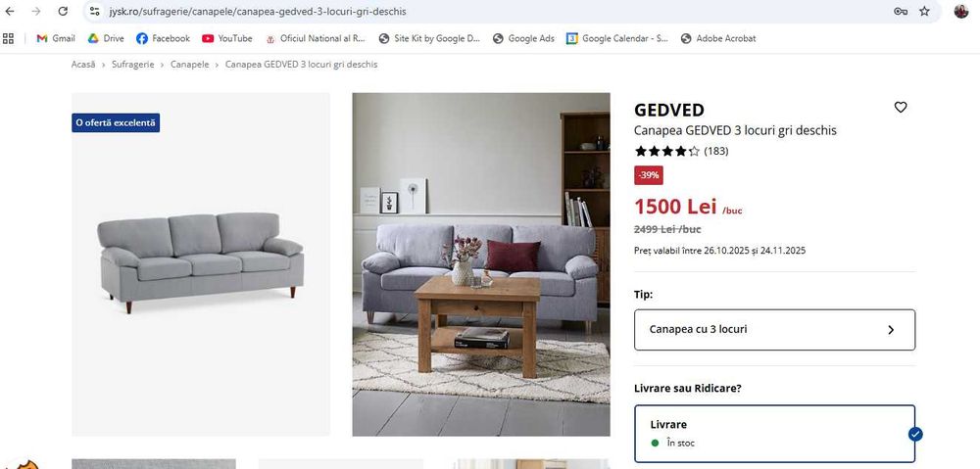Screen dimensions: 980x469
Task: Click the address bar URL field
Action: pos(487,11)
